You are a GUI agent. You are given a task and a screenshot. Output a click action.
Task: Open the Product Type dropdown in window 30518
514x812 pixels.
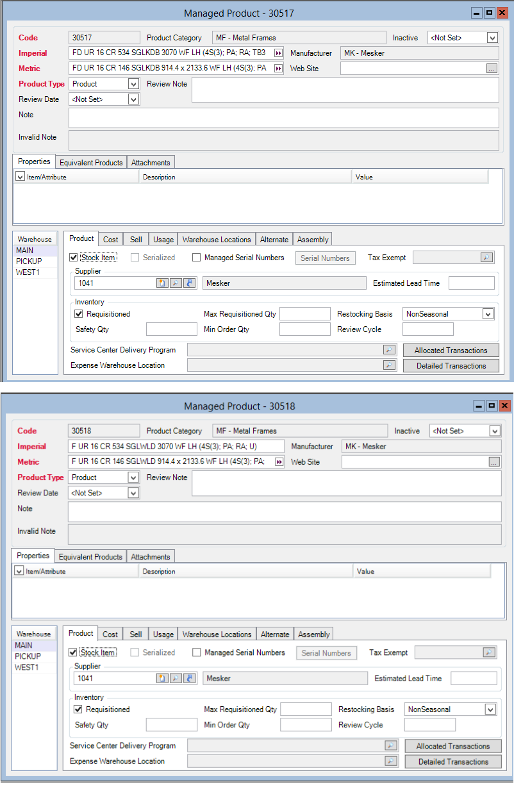[x=133, y=477]
